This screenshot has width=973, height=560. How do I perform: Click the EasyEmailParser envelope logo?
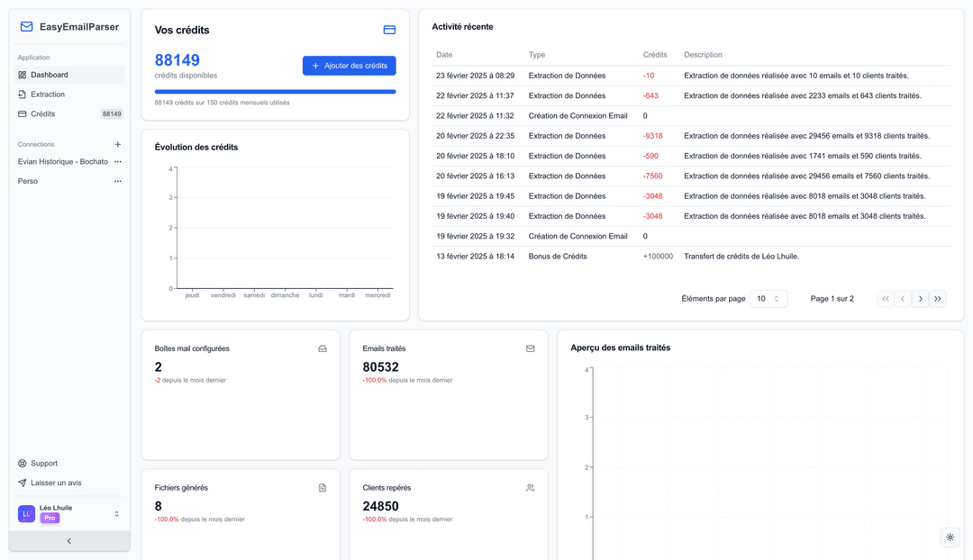26,27
